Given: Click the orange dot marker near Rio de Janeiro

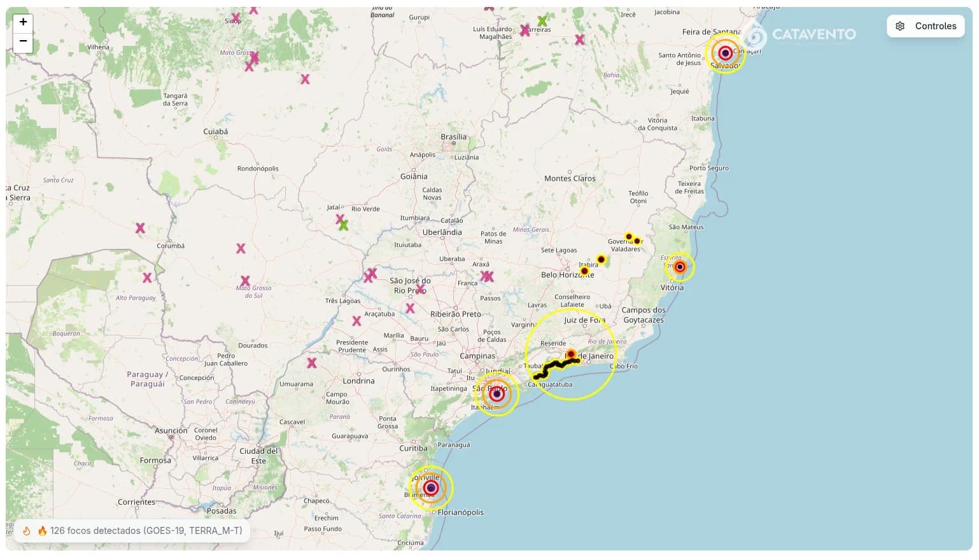Looking at the screenshot, I should click(x=571, y=354).
